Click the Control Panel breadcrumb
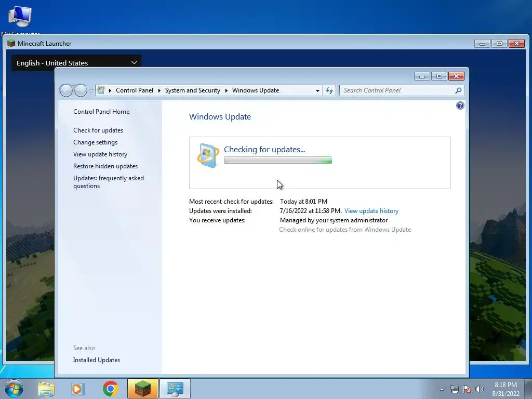Screen dimensions: 532x399 [x=135, y=90]
